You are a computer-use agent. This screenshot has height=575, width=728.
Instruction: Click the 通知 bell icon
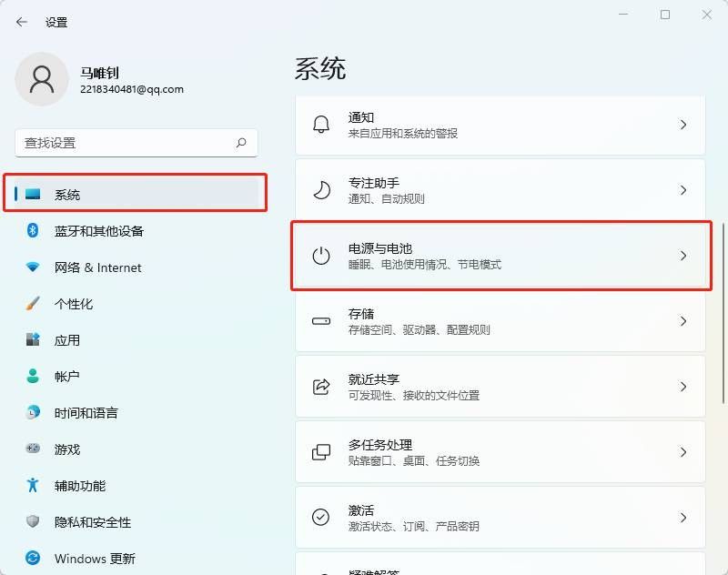pyautogui.click(x=320, y=125)
